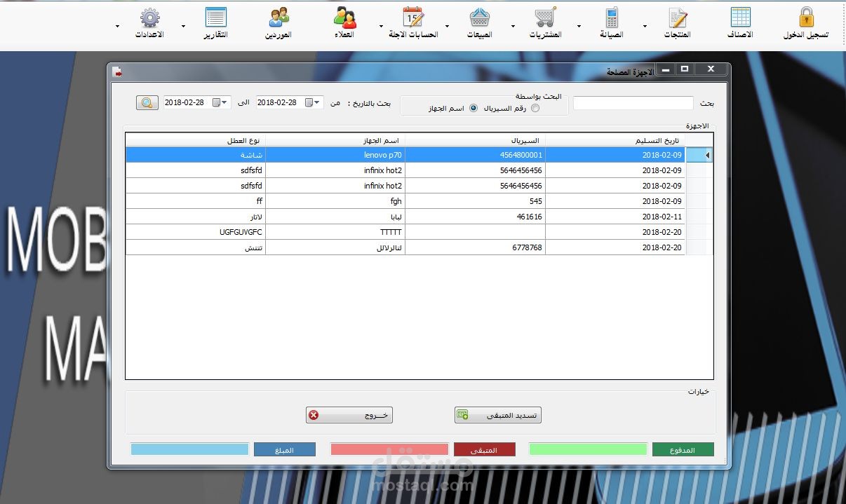Click the العملاء toolbar label
Screen dimensions: 846x504
[x=344, y=34]
